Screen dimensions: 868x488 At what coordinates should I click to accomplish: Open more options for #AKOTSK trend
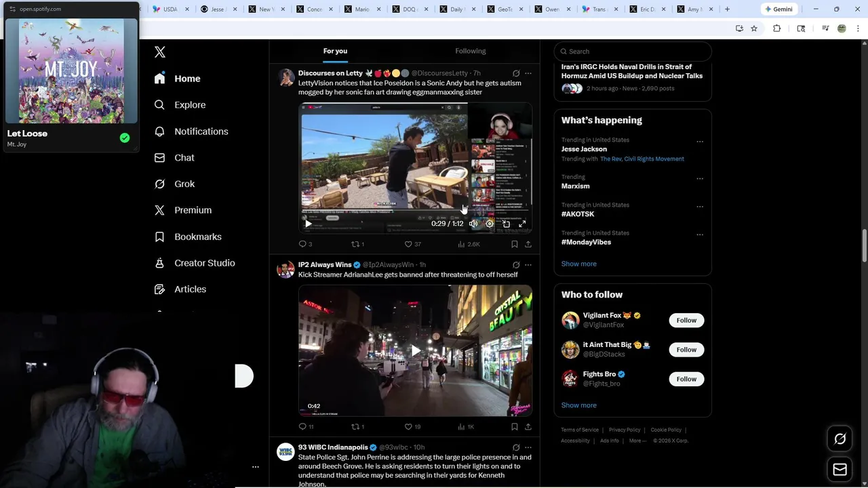click(700, 207)
